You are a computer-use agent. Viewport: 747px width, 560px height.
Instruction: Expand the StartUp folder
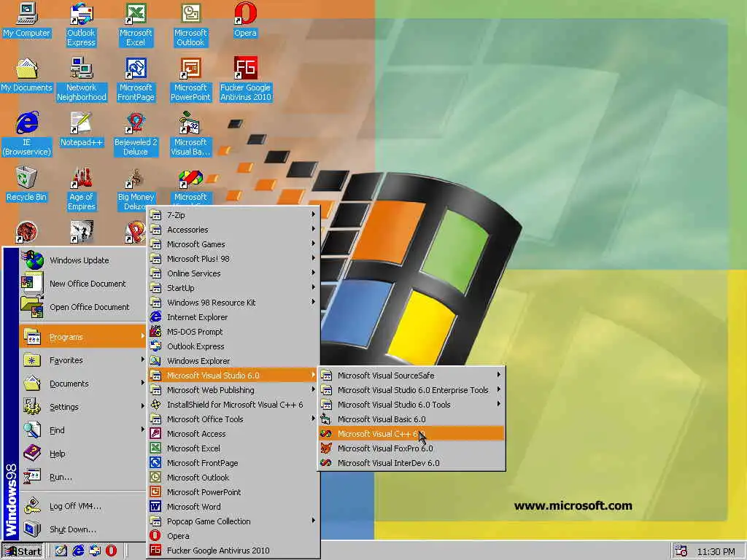233,287
